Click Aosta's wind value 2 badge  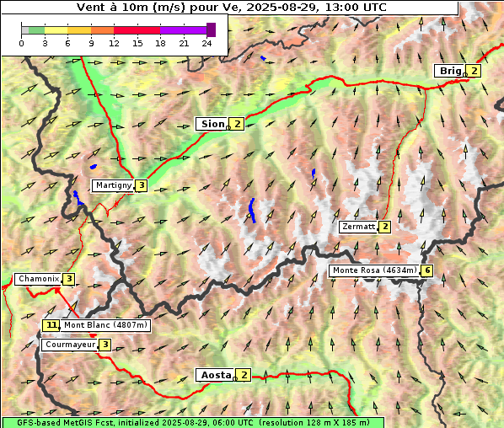244,375
